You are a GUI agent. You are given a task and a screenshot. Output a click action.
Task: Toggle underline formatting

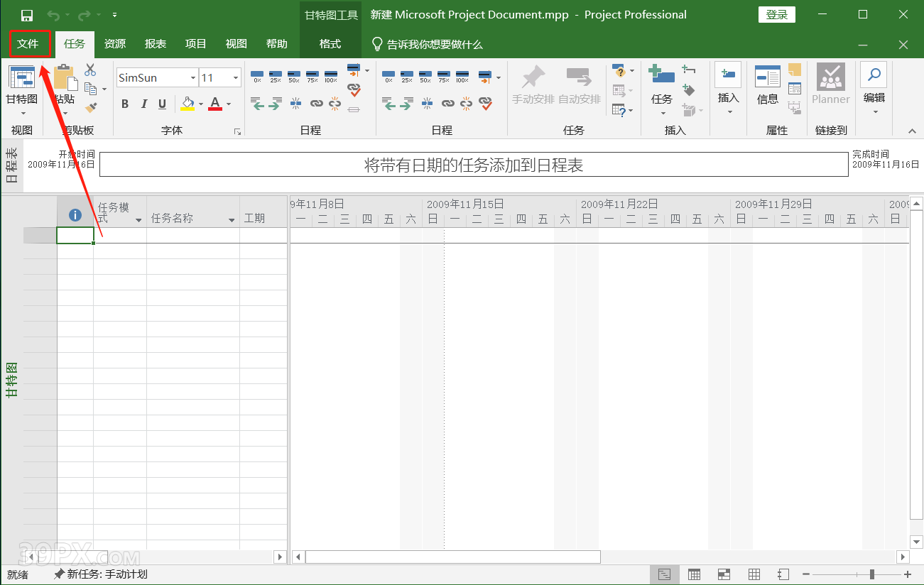[x=163, y=104]
